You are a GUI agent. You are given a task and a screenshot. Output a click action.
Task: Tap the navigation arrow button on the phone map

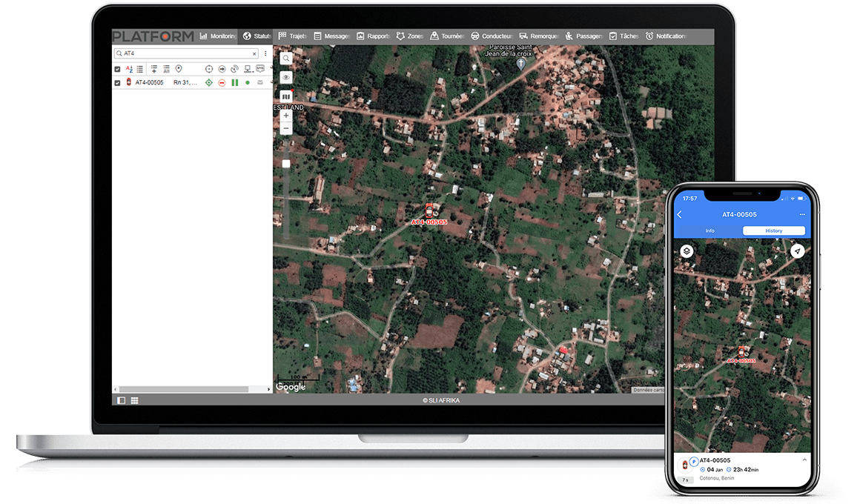click(798, 251)
